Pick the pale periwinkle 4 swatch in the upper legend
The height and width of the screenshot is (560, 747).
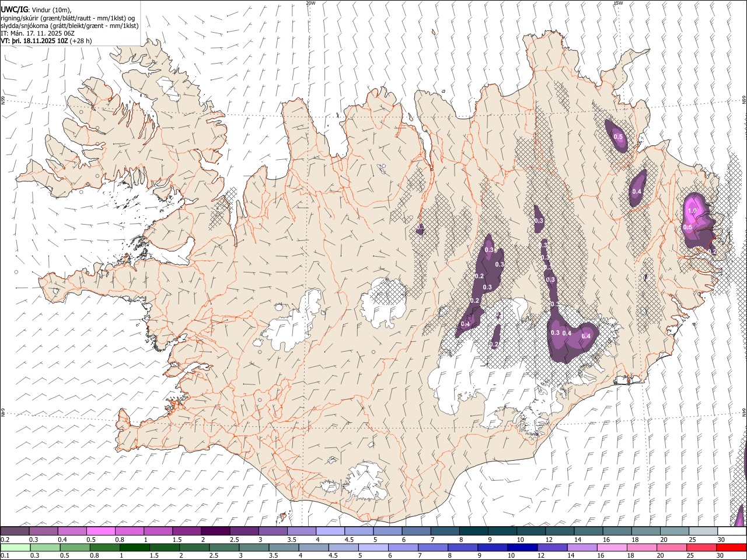click(330, 531)
